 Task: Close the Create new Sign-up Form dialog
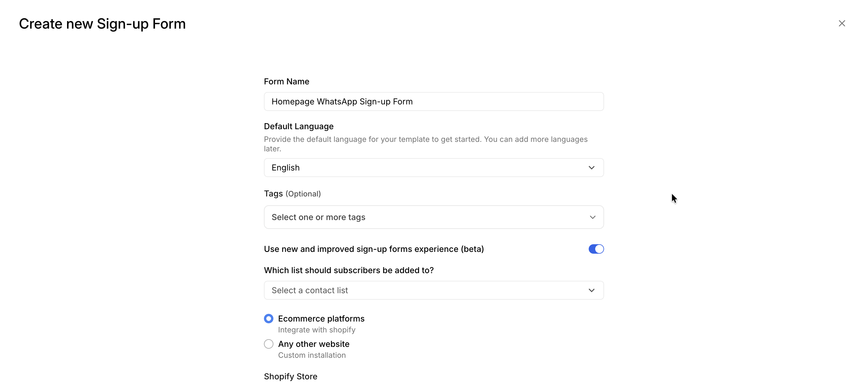pos(841,23)
